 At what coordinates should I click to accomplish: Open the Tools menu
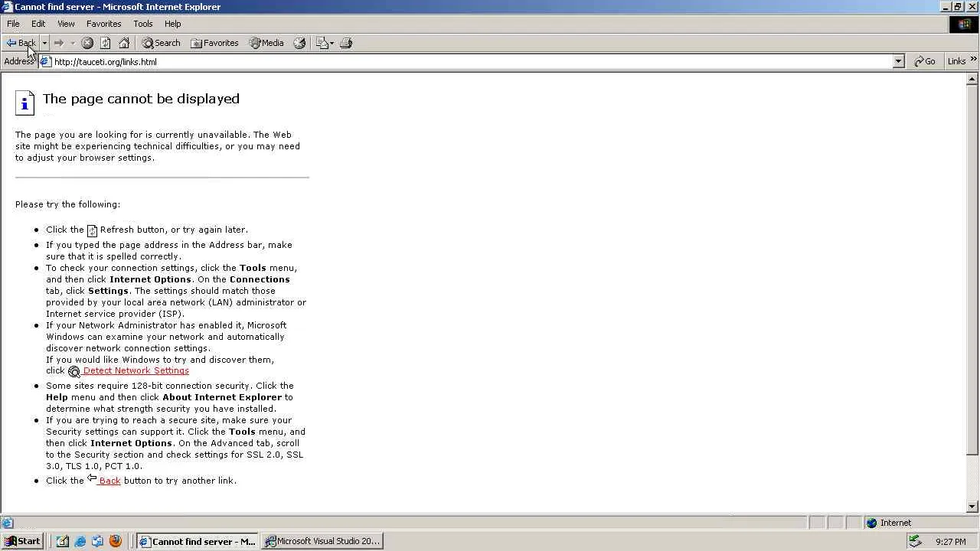pos(143,24)
